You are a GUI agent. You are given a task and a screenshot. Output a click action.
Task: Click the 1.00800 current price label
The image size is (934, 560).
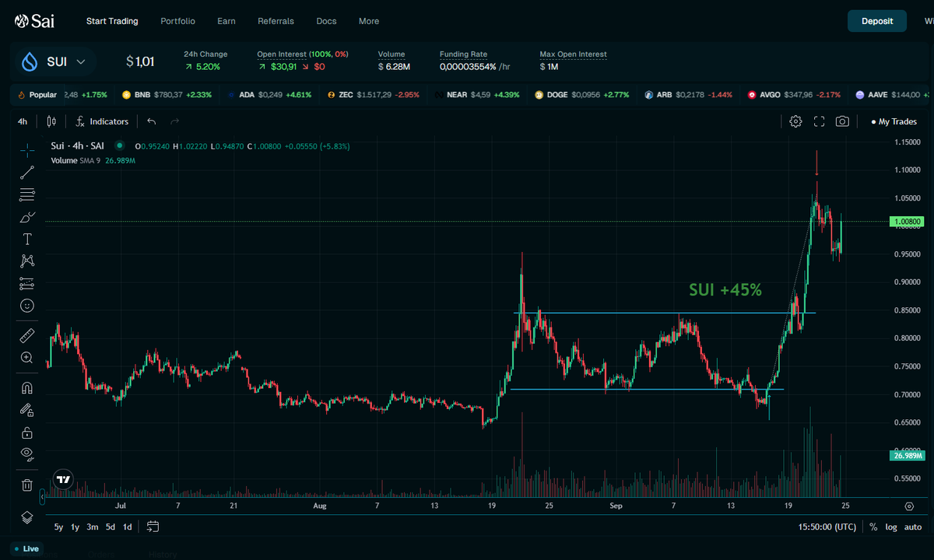[x=908, y=222]
